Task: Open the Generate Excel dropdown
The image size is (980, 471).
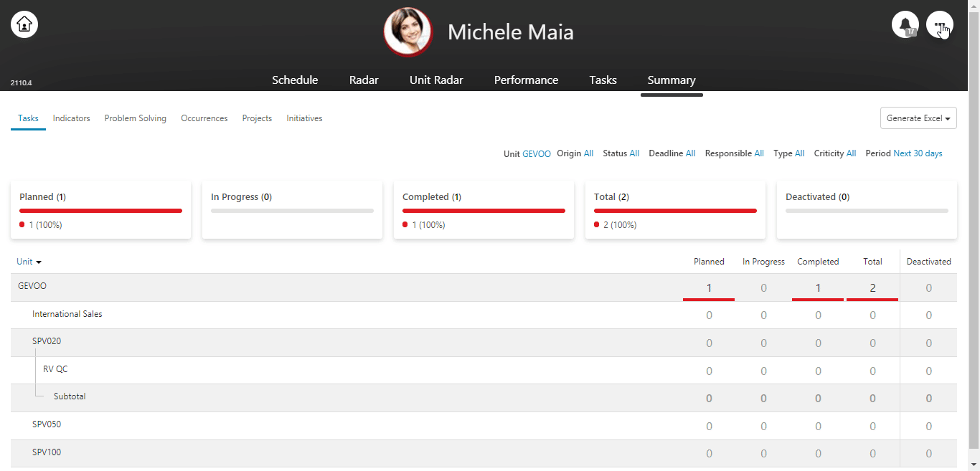Action: point(918,118)
